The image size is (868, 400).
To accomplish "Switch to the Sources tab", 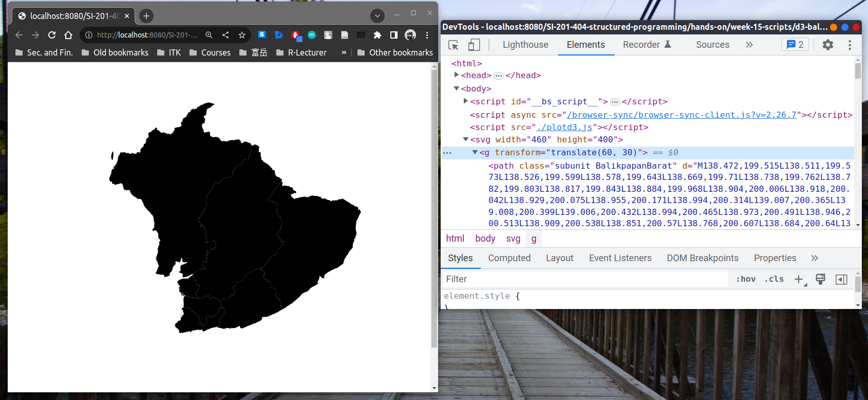I will click(712, 45).
